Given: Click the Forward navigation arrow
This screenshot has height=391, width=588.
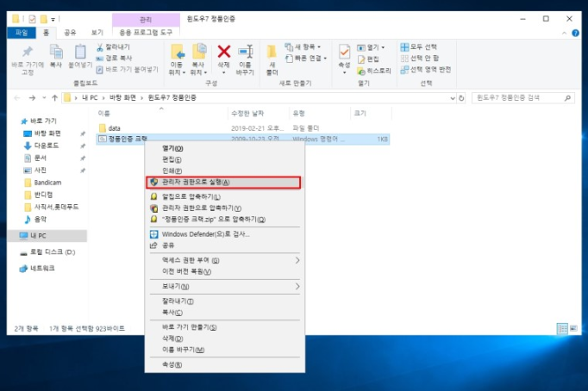Looking at the screenshot, I should (32, 98).
